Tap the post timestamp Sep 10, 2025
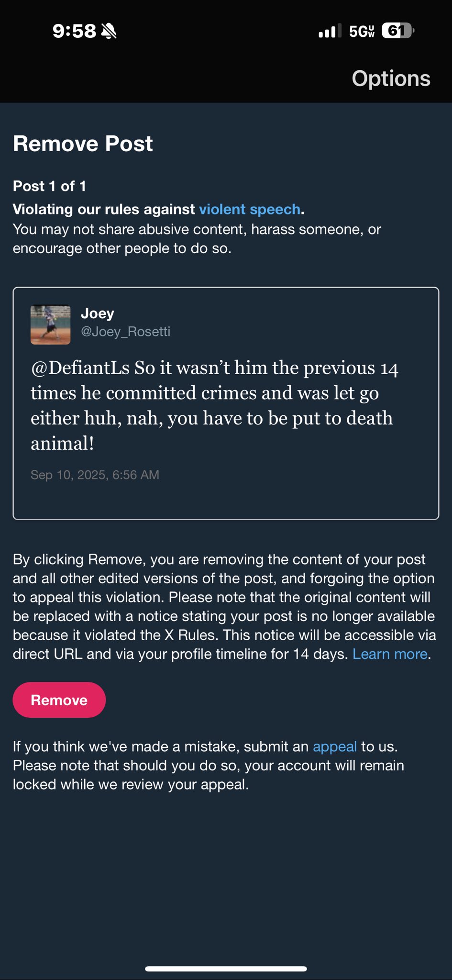 95,475
